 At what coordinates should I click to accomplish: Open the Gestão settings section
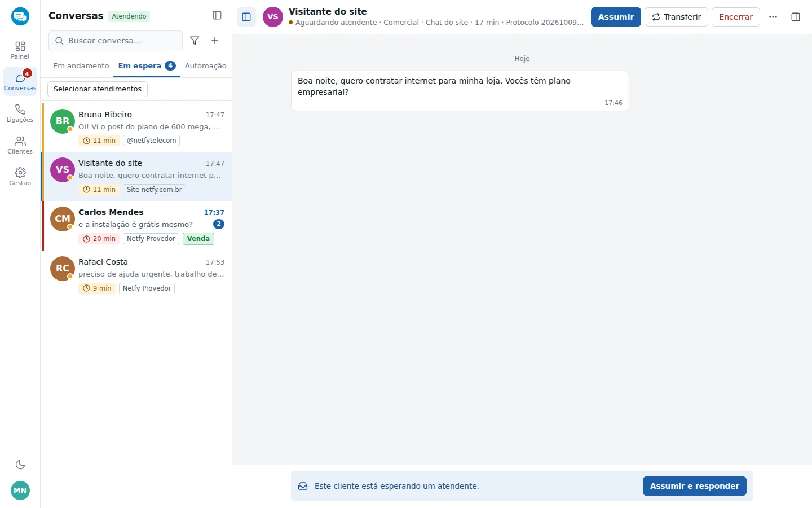point(20,176)
